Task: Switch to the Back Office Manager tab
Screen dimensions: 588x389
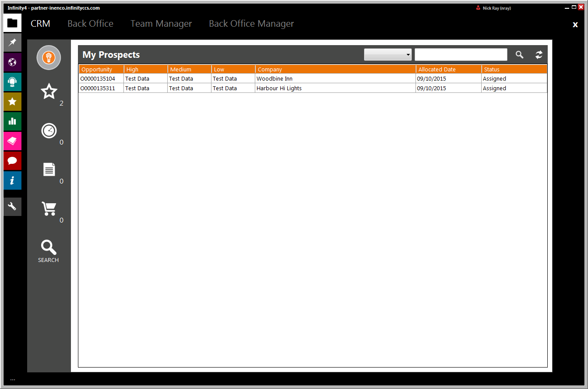Action: point(251,24)
